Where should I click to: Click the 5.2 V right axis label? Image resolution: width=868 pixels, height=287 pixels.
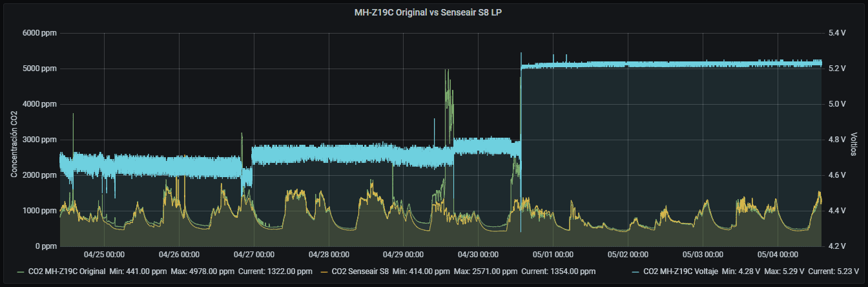click(836, 69)
